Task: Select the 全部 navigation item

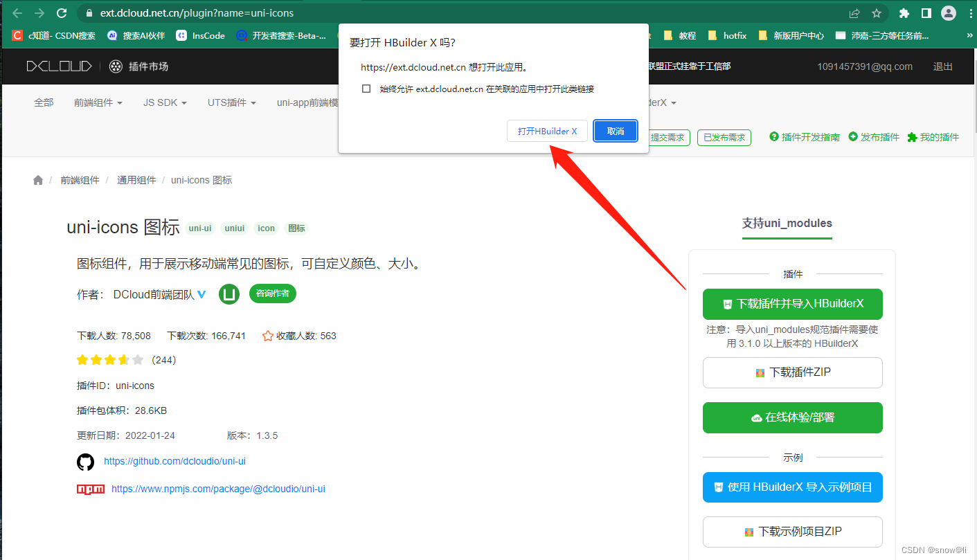Action: (x=44, y=102)
